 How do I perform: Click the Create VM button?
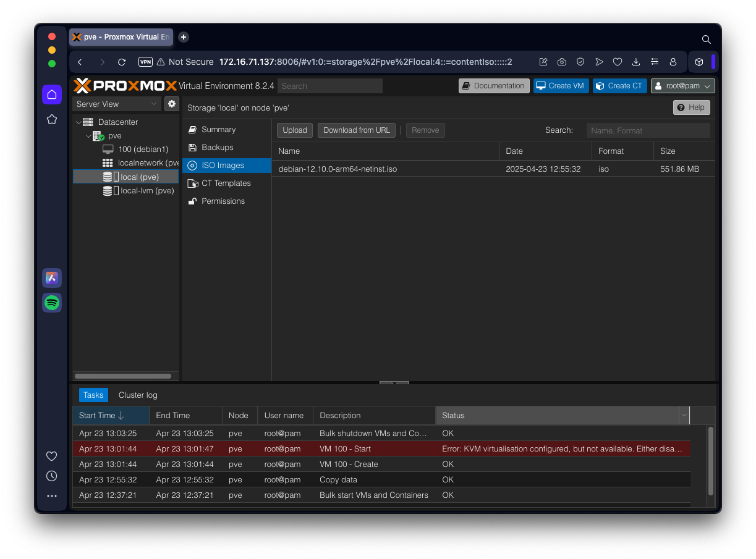click(560, 86)
